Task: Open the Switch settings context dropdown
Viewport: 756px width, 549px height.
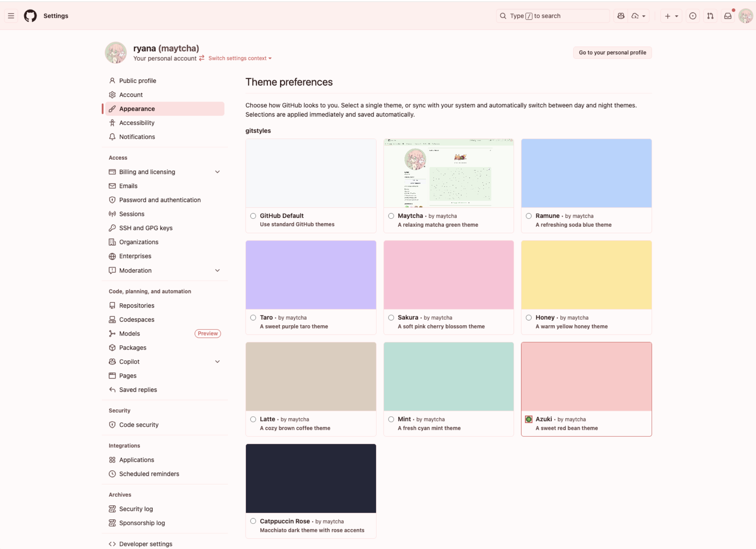Action: click(240, 58)
